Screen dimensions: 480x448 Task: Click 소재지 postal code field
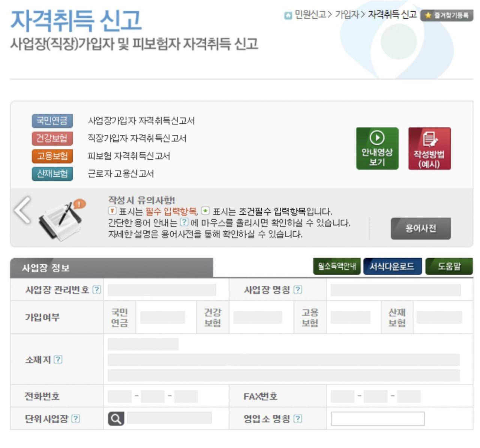click(143, 344)
